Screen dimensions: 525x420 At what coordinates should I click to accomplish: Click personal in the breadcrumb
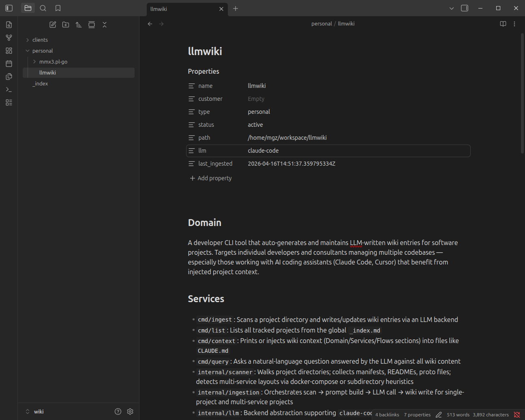pyautogui.click(x=321, y=24)
